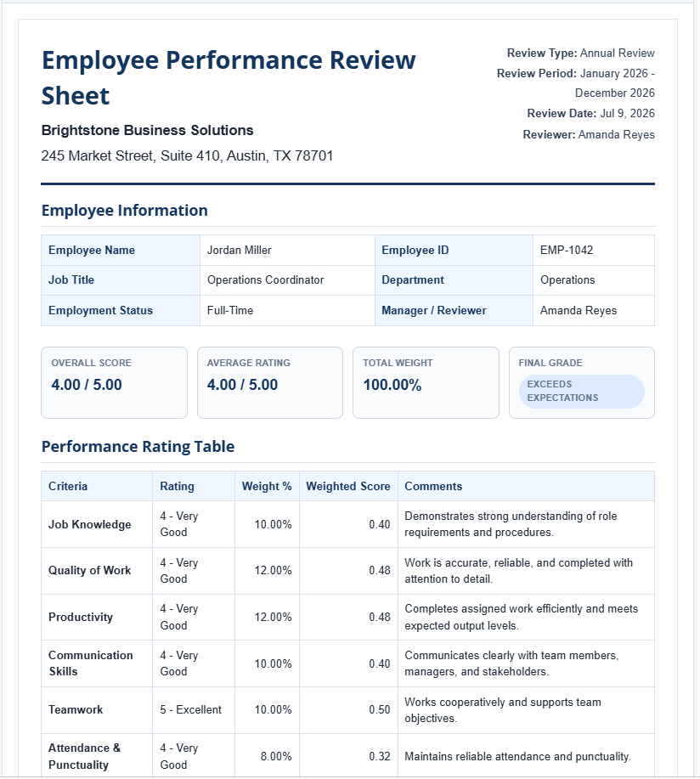
Task: Click the Productivity 12.00% weight cell
Action: tap(267, 617)
